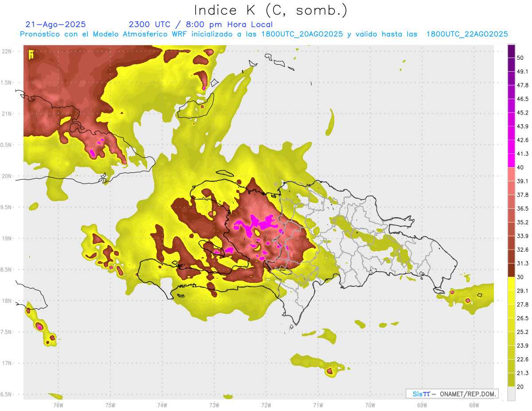Click the valid-until time "1800UTC_22AGO2025"

click(x=467, y=34)
